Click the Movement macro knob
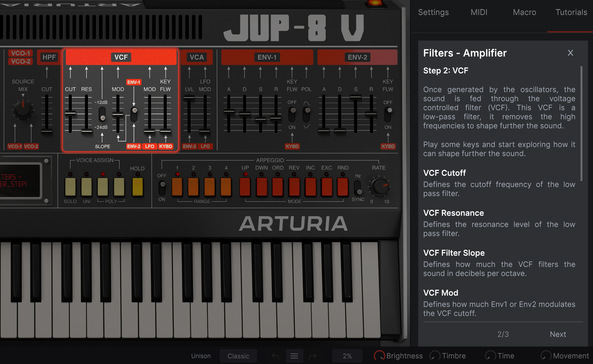 point(546,356)
